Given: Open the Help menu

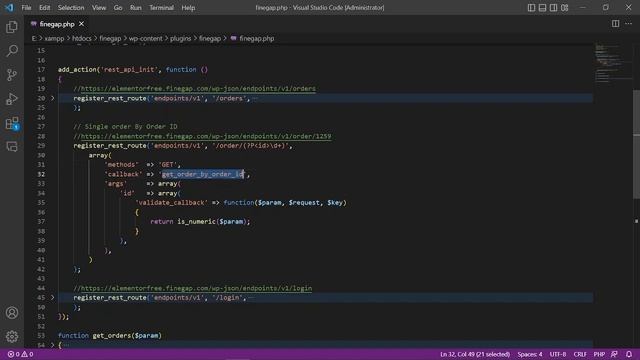Looking at the screenshot, I should [x=188, y=8].
